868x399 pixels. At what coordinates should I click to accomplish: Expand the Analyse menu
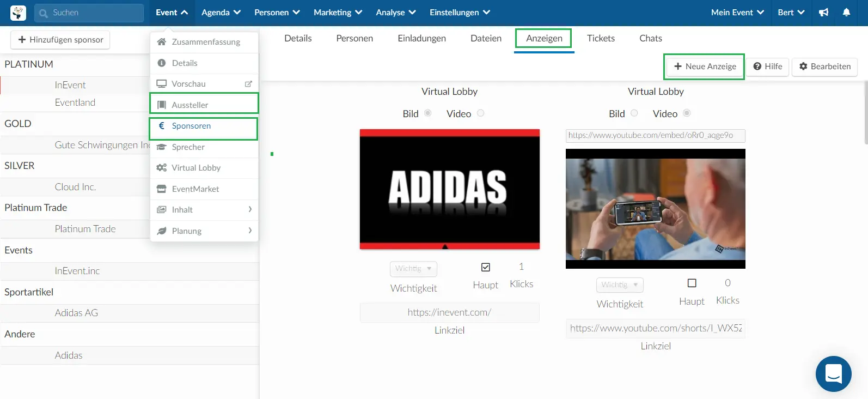click(396, 13)
